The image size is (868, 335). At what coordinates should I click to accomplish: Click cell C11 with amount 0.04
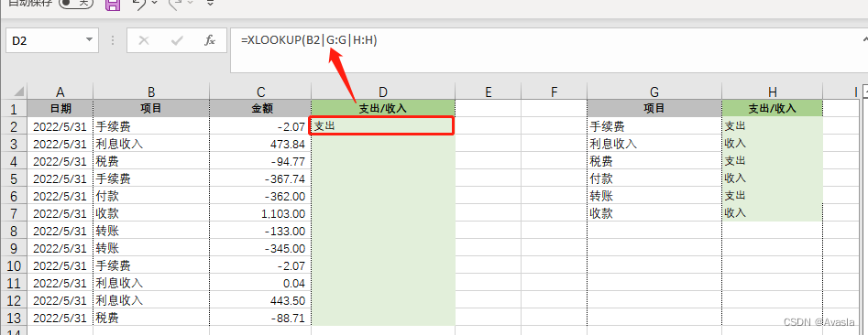pyautogui.click(x=260, y=283)
